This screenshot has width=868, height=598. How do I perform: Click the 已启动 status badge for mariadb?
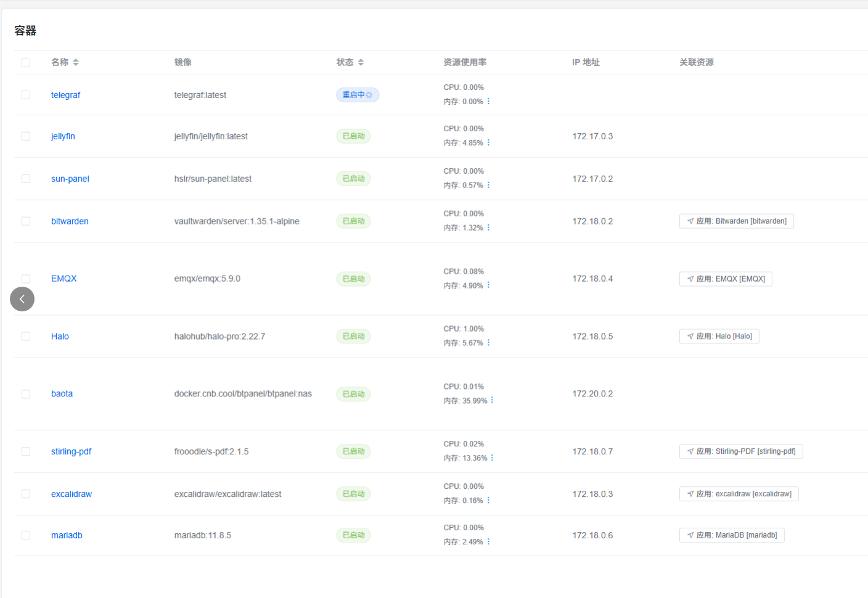tap(353, 535)
